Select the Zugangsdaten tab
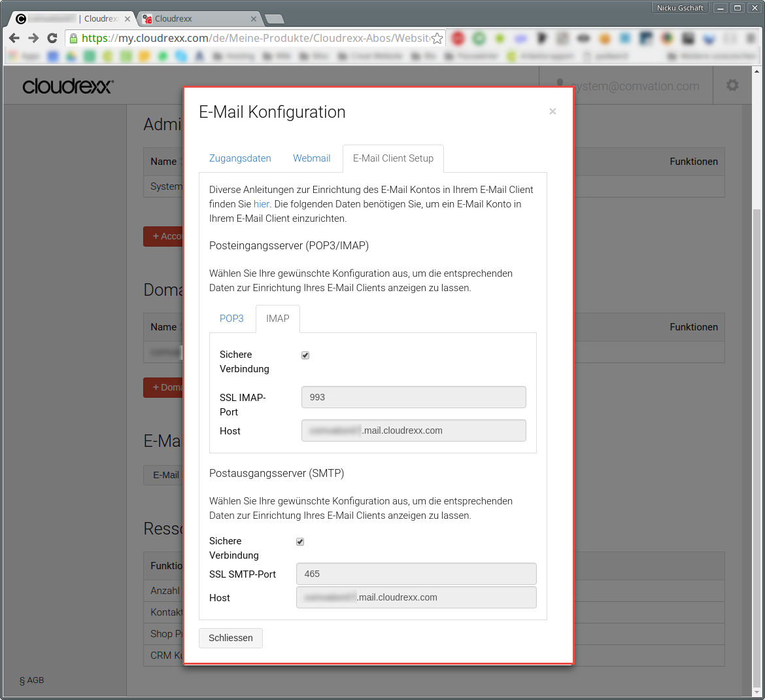 tap(240, 158)
